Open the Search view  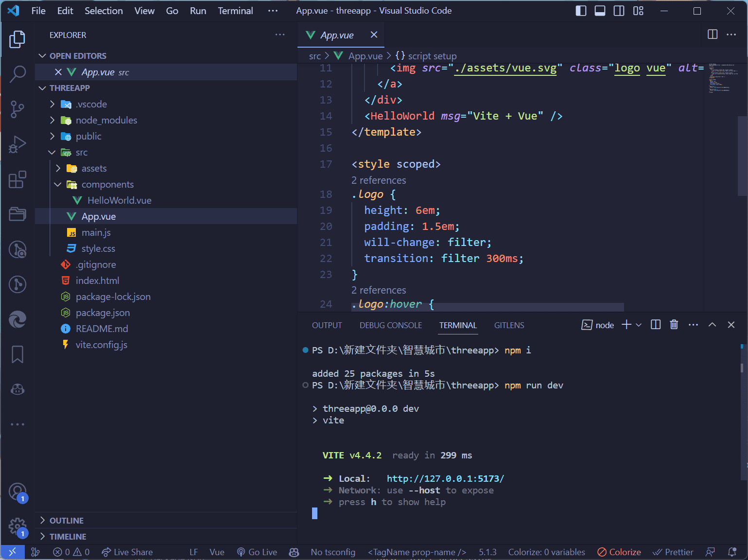17,74
